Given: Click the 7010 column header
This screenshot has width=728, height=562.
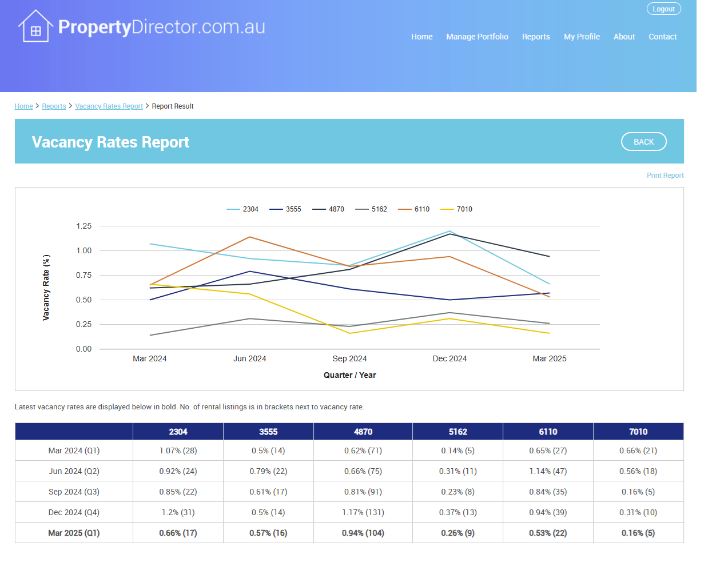Looking at the screenshot, I should 638,432.
